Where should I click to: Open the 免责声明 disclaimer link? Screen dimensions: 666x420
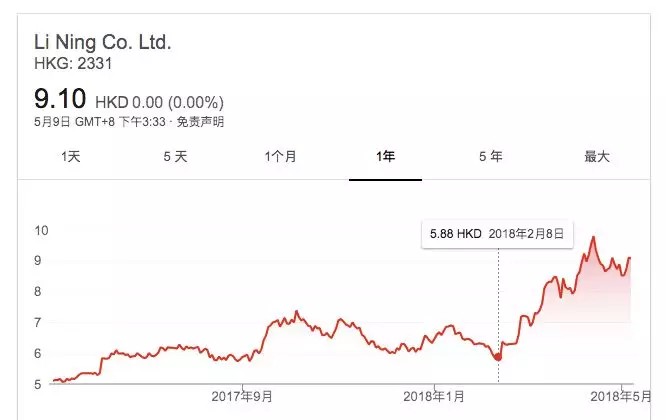(201, 122)
